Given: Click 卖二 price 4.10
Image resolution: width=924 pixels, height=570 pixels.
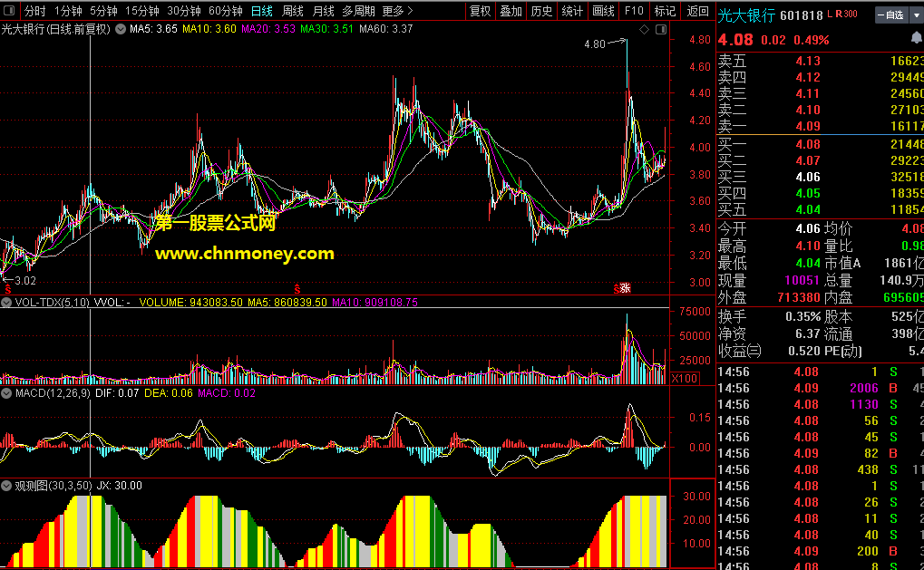Looking at the screenshot, I should click(x=807, y=111).
